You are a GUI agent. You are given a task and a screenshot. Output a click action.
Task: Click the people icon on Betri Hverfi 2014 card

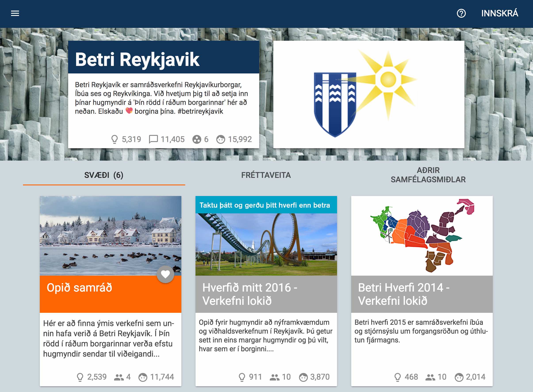[430, 377]
